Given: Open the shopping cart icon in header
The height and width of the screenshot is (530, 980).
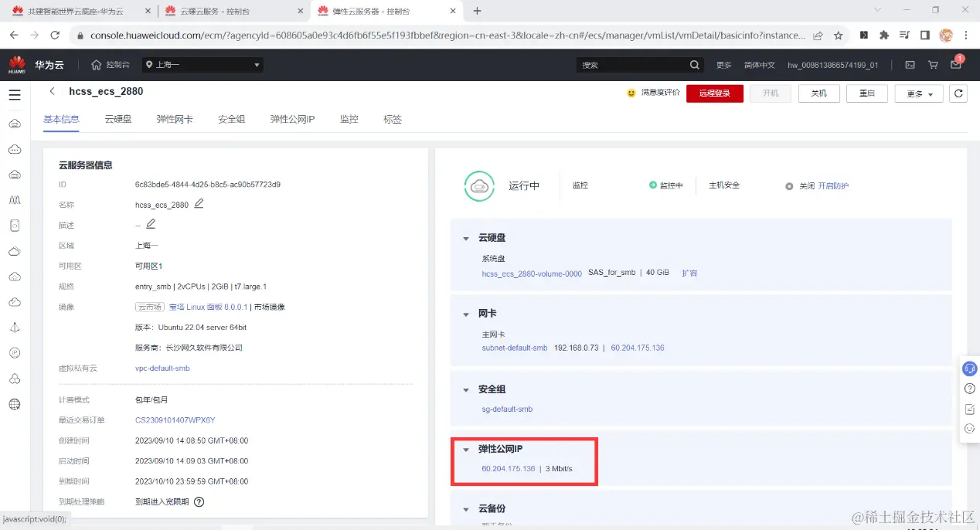Looking at the screenshot, I should pyautogui.click(x=933, y=65).
